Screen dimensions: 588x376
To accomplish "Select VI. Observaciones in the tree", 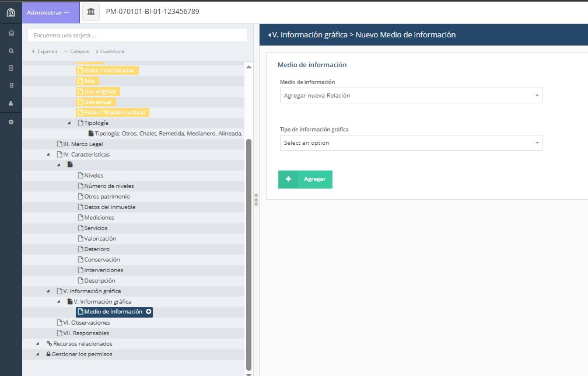I will [86, 323].
